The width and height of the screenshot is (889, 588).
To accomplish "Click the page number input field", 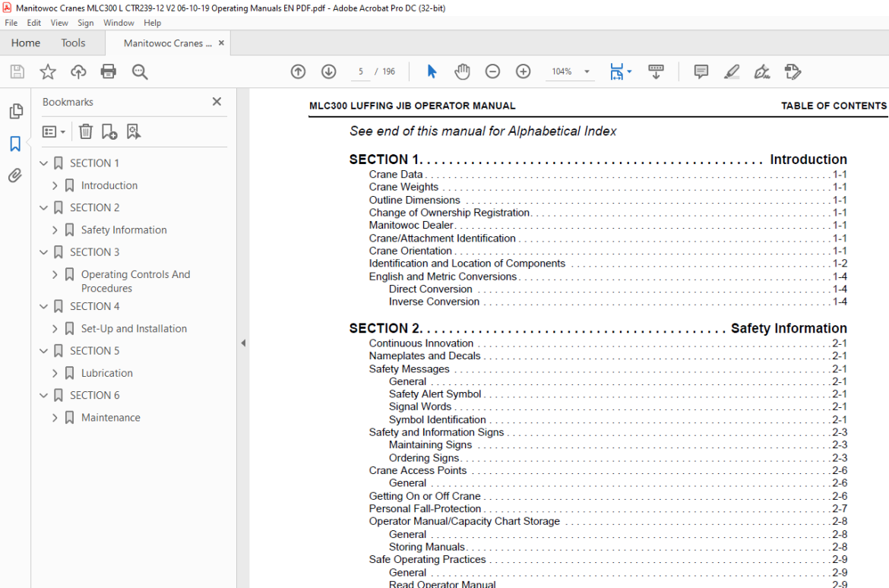I will point(361,71).
